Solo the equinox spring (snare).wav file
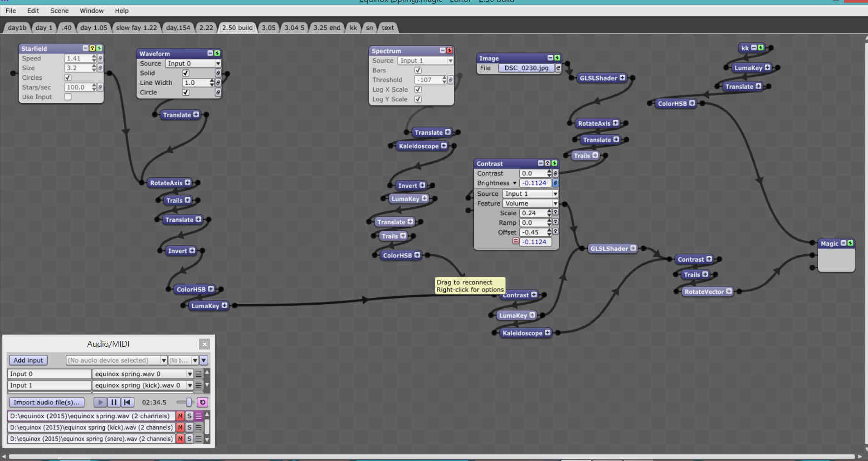 (190, 439)
